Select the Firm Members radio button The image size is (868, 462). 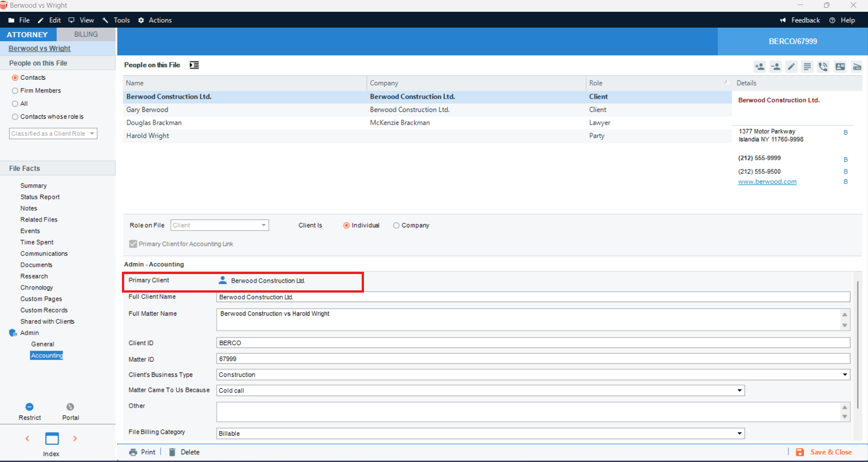(15, 91)
